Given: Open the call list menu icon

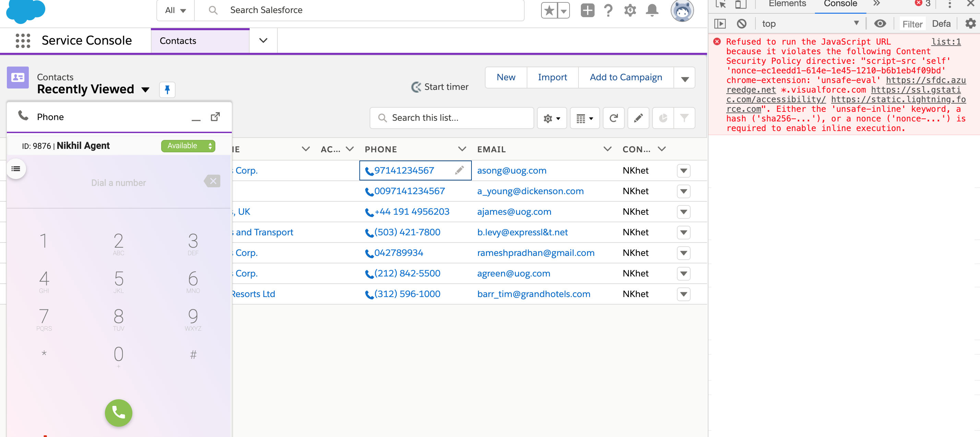Looking at the screenshot, I should tap(16, 169).
